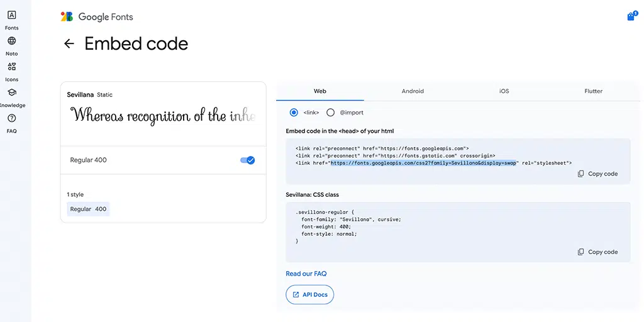The width and height of the screenshot is (644, 322).
Task: Open the API Docs button
Action: pyautogui.click(x=309, y=294)
